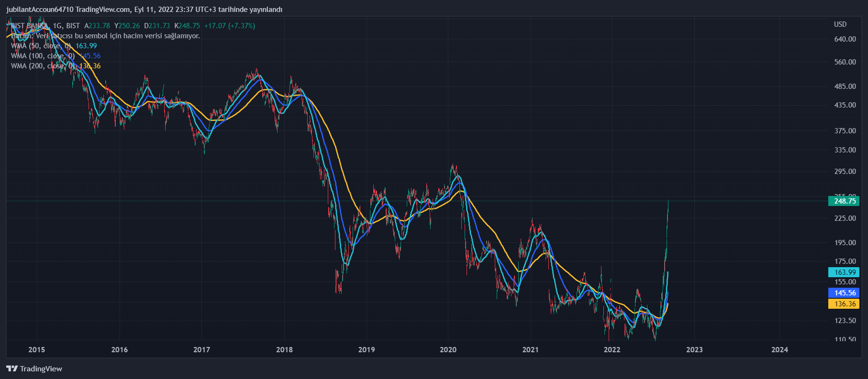
Task: Click the 2020 year label on time axis
Action: pos(448,350)
